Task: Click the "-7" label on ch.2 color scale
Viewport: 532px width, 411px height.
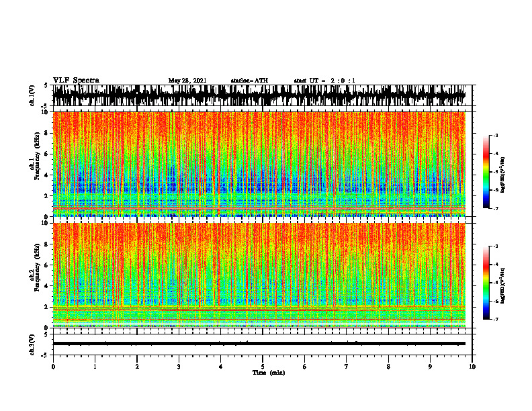Action: click(496, 319)
